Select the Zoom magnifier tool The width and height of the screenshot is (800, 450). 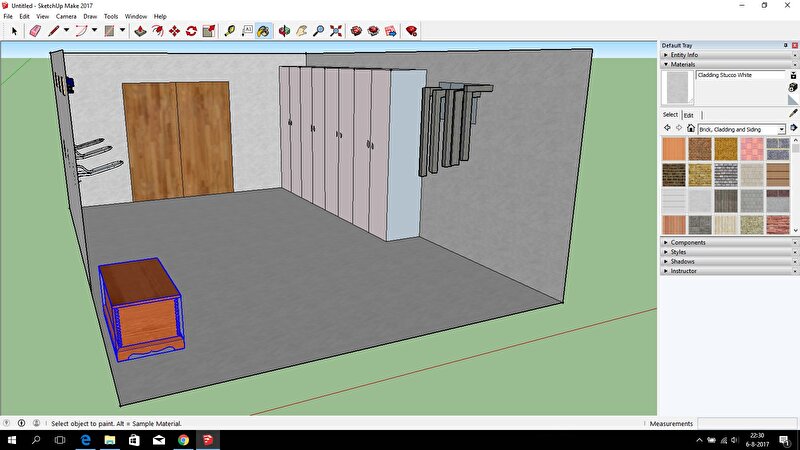pos(318,31)
